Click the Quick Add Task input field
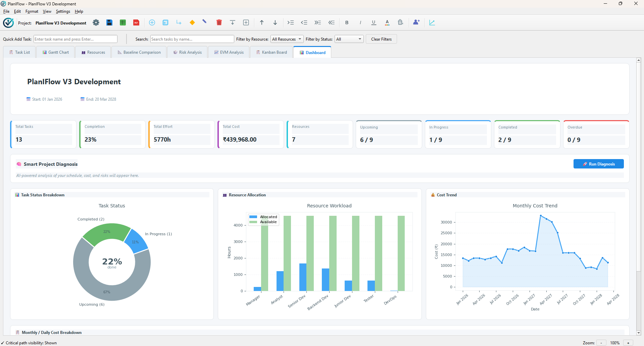Viewport: 644px width, 346px height. click(76, 39)
